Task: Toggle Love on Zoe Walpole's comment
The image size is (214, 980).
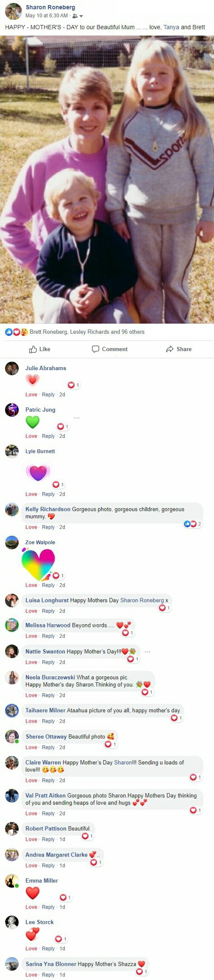Action: coord(31,585)
